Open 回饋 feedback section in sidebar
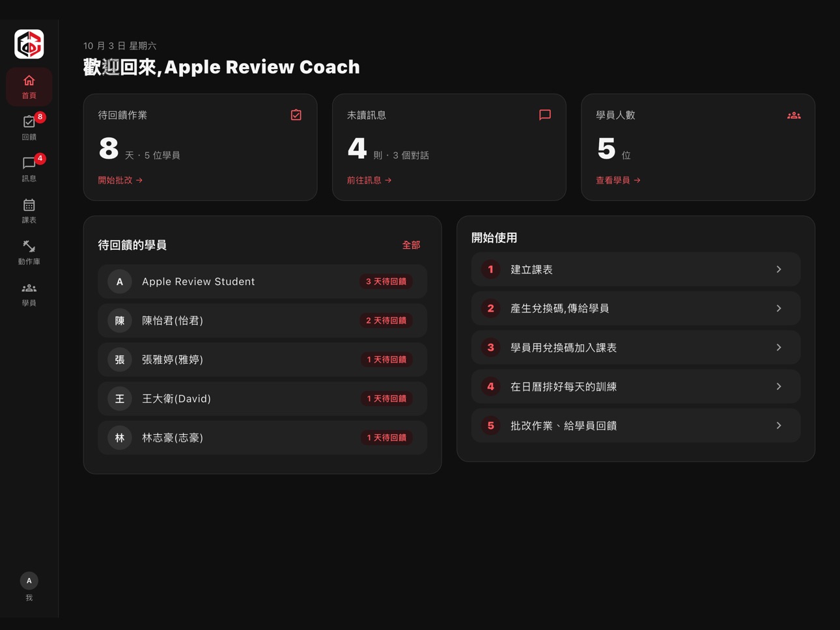The image size is (840, 630). pos(29,128)
